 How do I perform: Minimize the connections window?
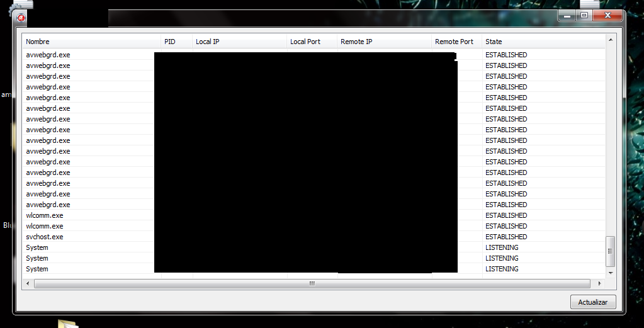(x=568, y=15)
